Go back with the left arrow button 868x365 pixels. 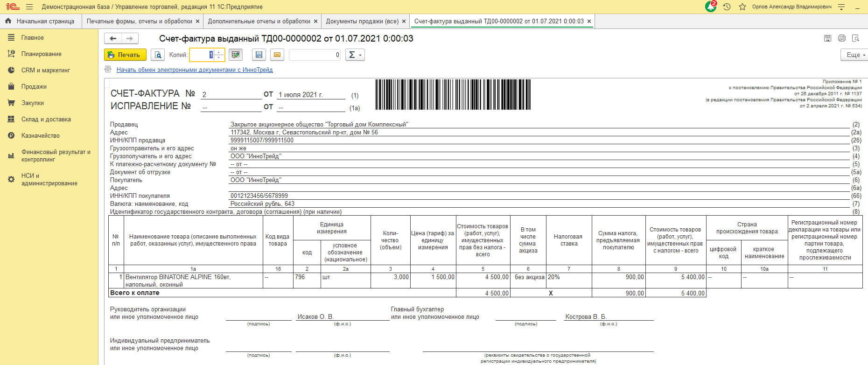click(113, 38)
